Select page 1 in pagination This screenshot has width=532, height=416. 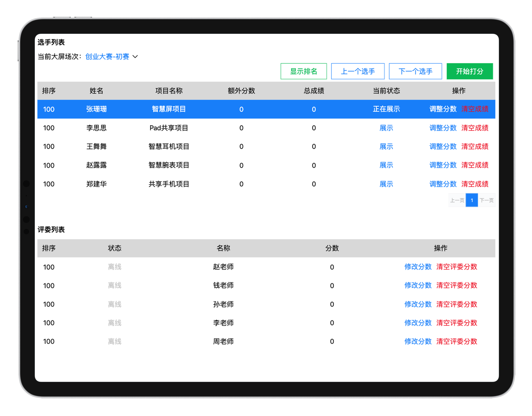point(472,200)
